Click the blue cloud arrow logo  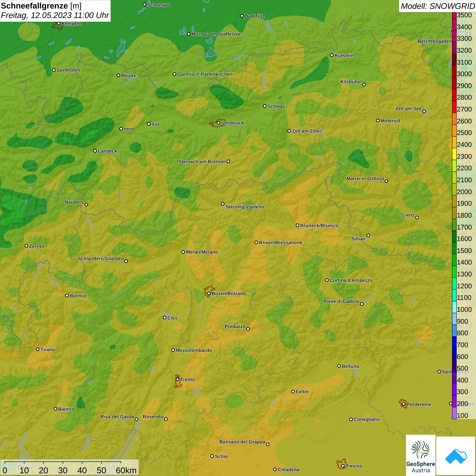[456, 456]
